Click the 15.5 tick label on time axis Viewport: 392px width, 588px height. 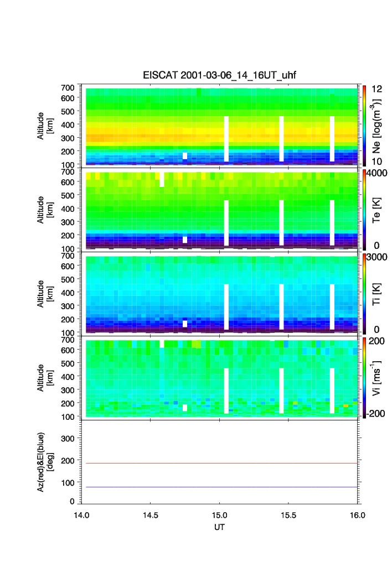pos(289,516)
